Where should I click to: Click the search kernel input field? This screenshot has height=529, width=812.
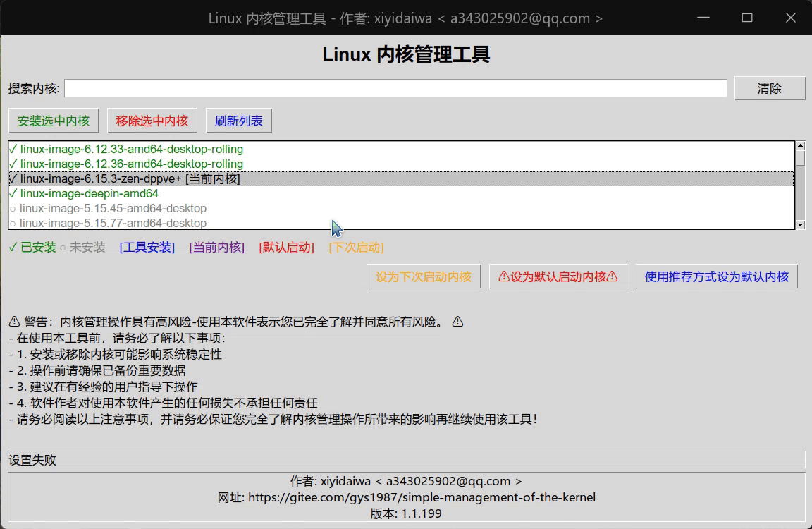point(395,88)
